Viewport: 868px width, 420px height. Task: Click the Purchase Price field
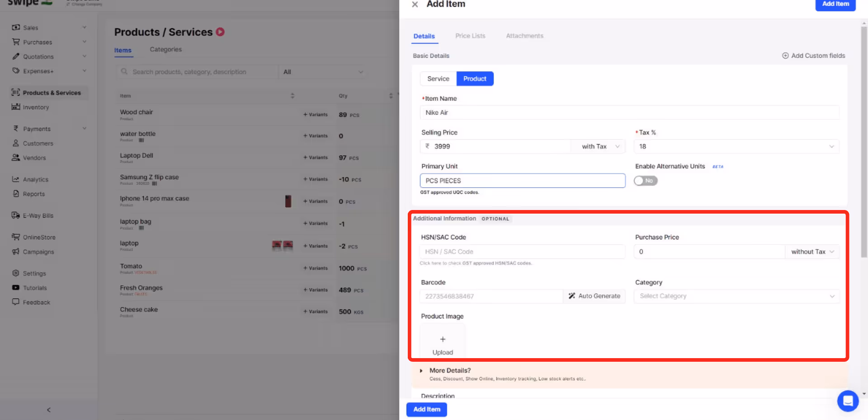tap(709, 252)
